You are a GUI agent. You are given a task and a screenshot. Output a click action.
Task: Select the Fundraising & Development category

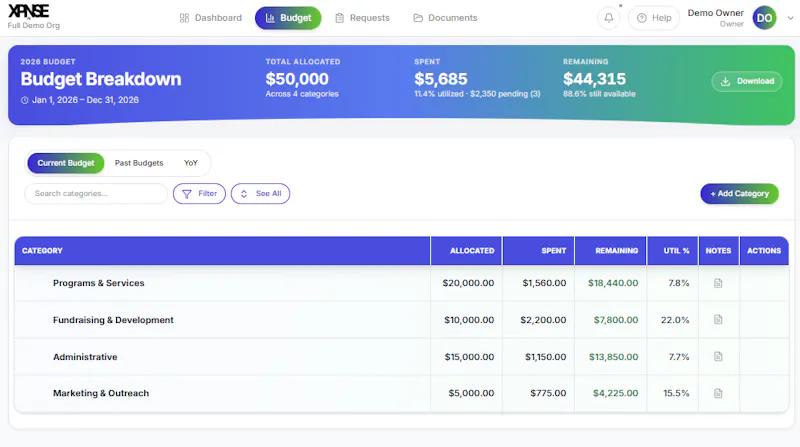113,320
